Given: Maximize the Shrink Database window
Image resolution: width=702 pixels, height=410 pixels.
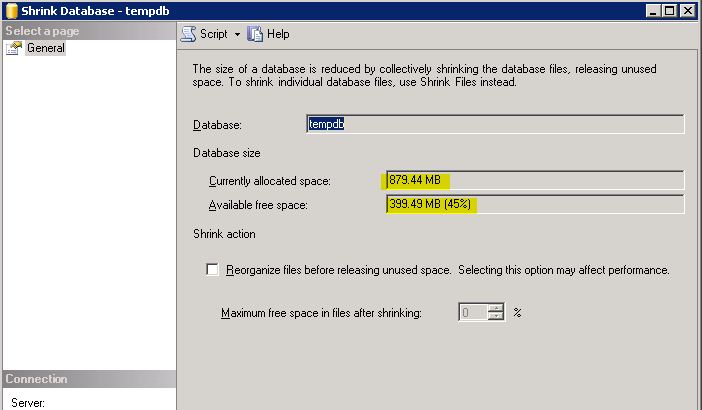Looking at the screenshot, I should click(670, 10).
